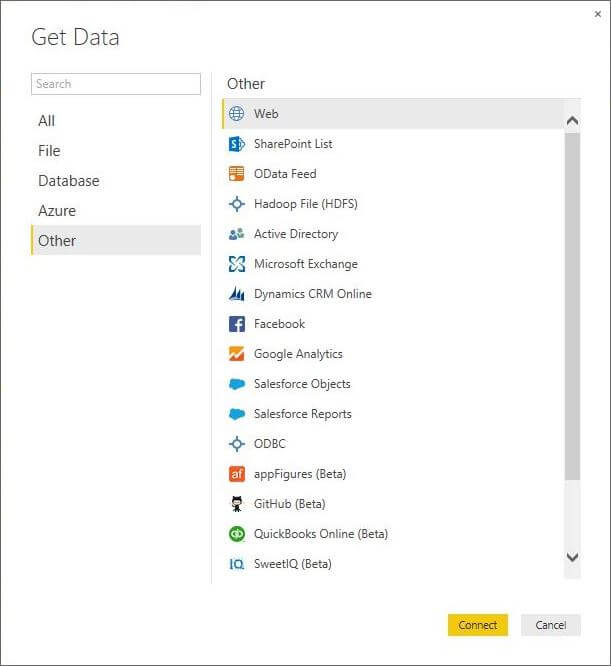Click the Facebook logo icon

(237, 324)
